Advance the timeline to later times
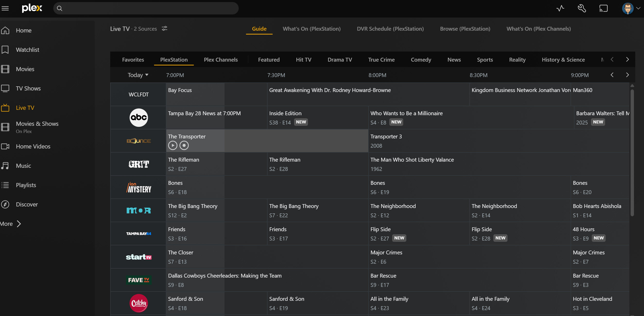 627,75
